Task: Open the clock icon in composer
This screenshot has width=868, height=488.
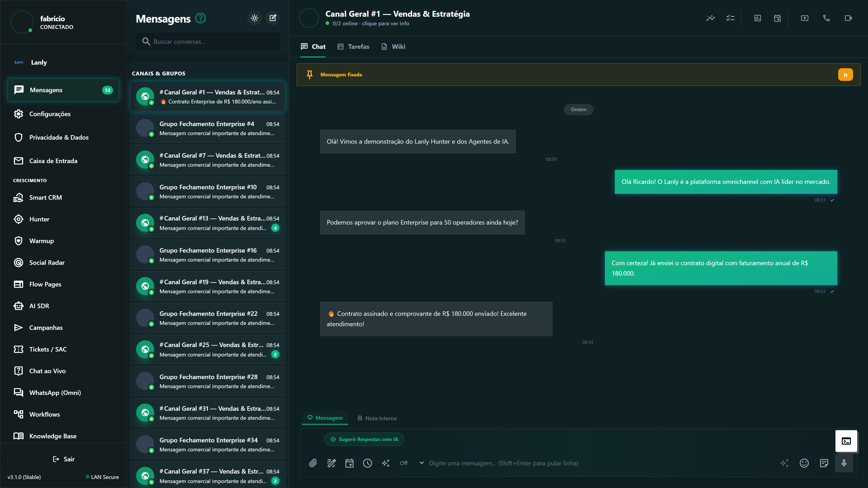Action: pos(367,463)
